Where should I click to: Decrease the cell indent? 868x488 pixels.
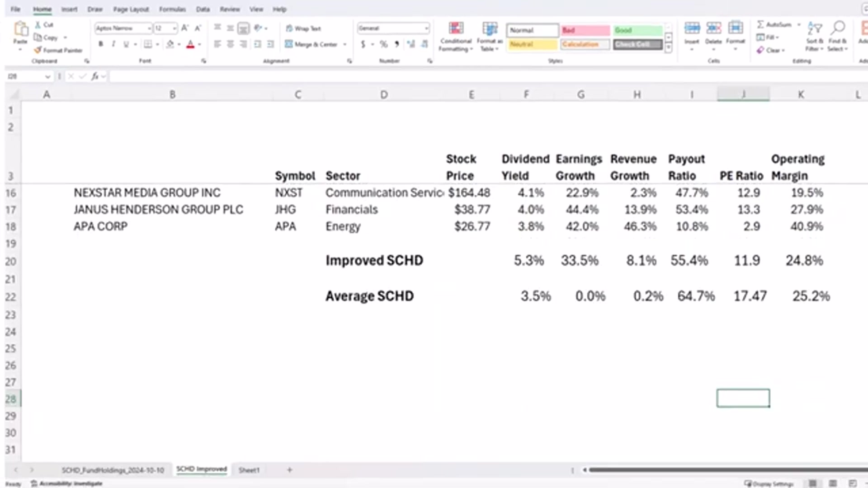click(258, 44)
